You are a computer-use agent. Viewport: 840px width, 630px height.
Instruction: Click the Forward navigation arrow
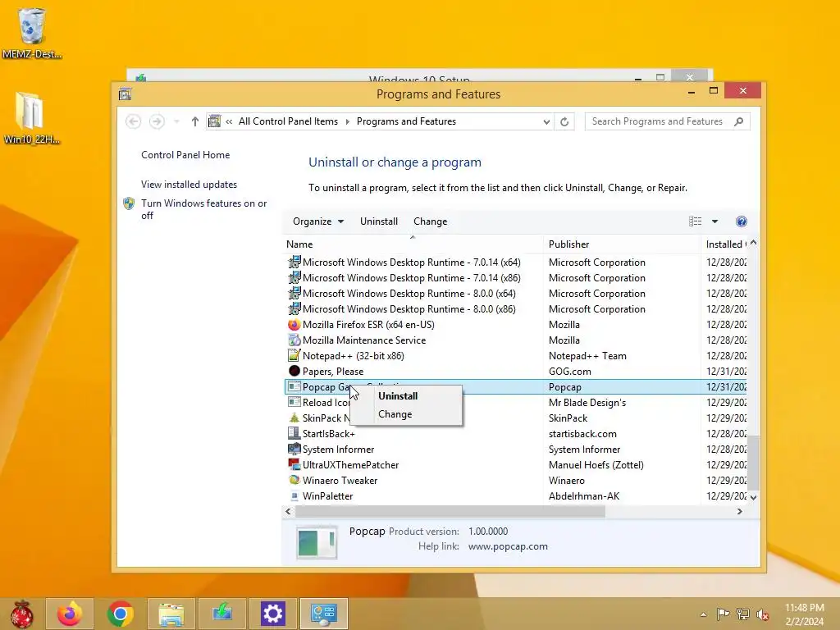[157, 121]
